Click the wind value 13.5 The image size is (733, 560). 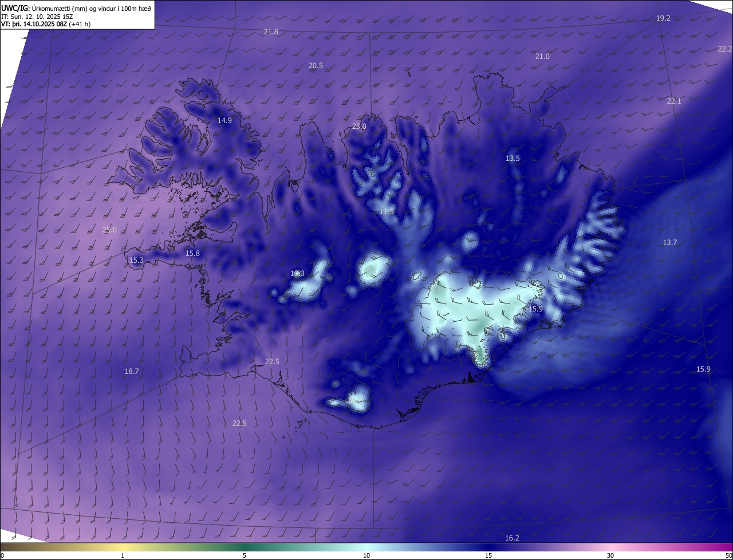513,159
